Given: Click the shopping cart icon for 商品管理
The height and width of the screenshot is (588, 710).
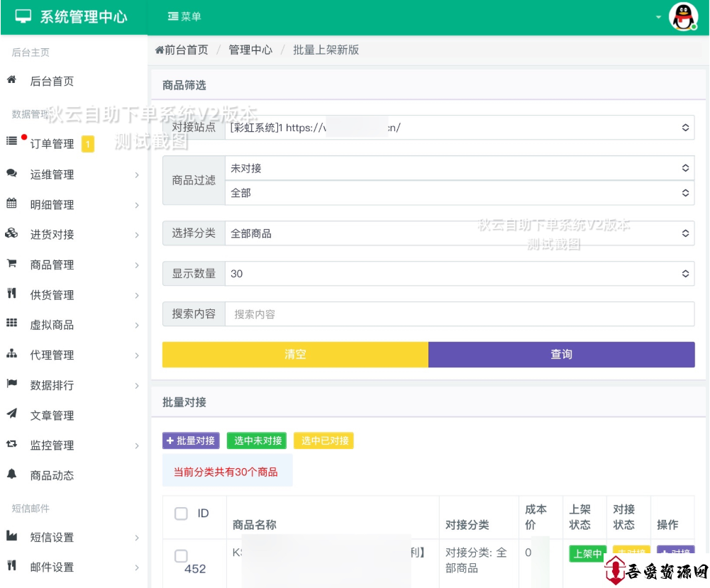Looking at the screenshot, I should click(11, 264).
